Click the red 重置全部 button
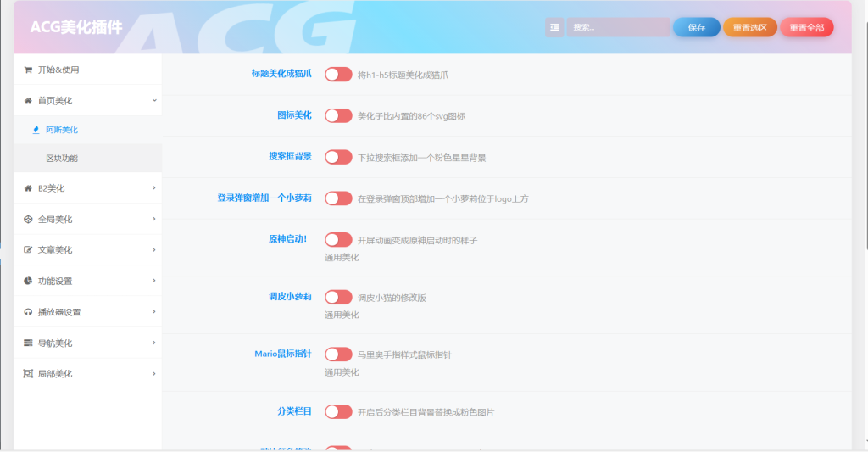 (807, 27)
